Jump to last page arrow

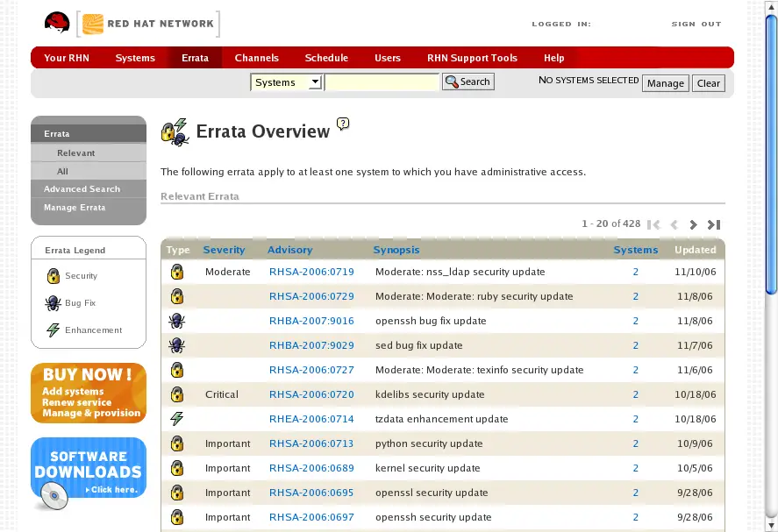click(x=714, y=224)
